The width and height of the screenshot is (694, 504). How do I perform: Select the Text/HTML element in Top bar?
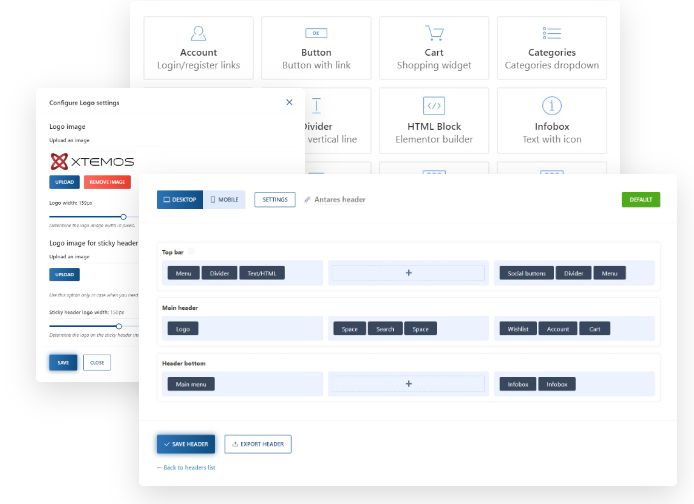[x=262, y=273]
